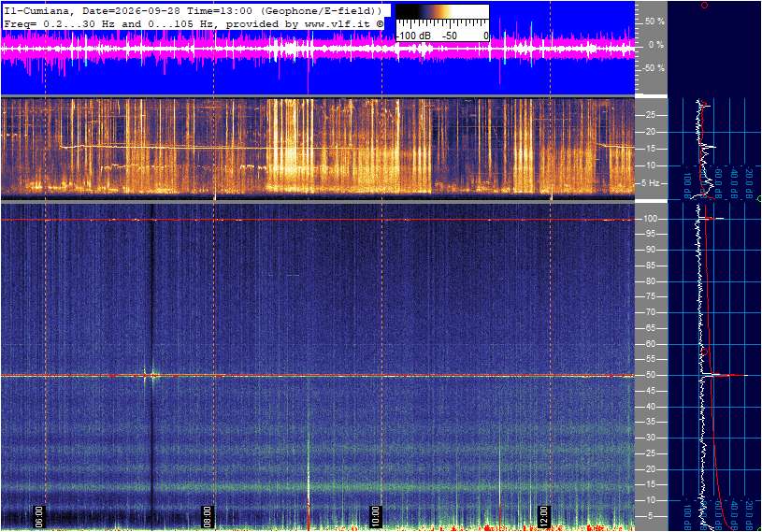Click the 80 Hz tick on E-field scale
Image resolution: width=762 pixels, height=532 pixels.
(650, 281)
